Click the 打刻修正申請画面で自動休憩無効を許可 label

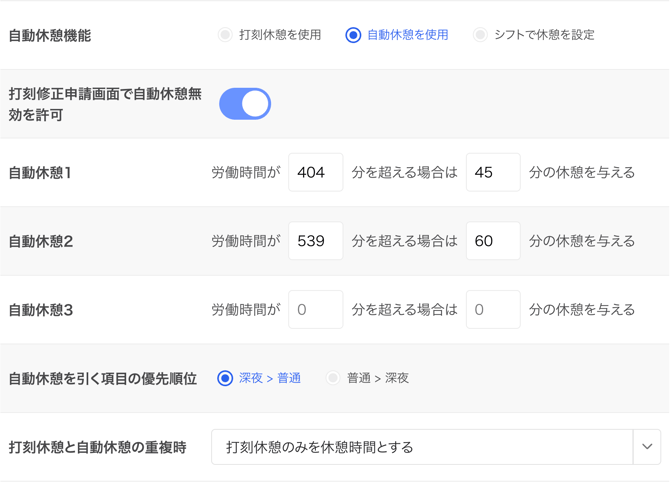(105, 104)
